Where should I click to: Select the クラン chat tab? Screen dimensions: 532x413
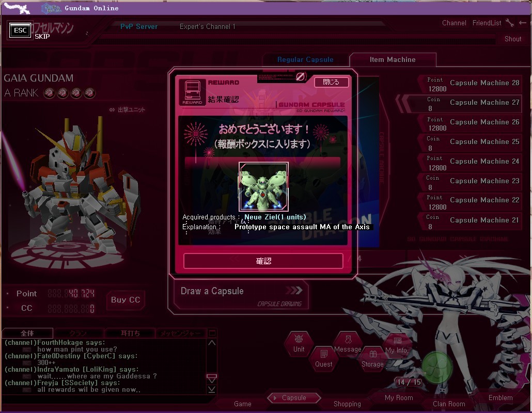coord(79,333)
